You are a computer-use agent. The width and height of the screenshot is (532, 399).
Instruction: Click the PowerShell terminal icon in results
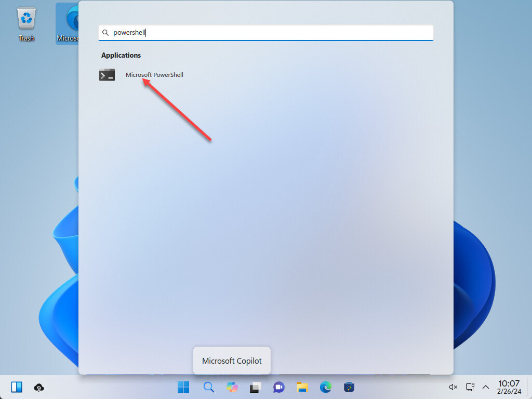107,75
